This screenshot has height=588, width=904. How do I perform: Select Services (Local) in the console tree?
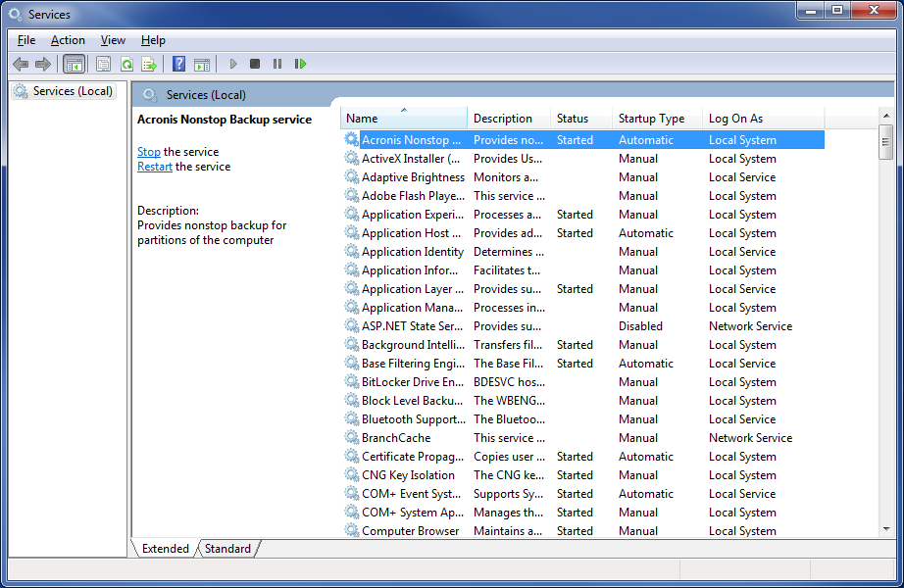tap(73, 91)
